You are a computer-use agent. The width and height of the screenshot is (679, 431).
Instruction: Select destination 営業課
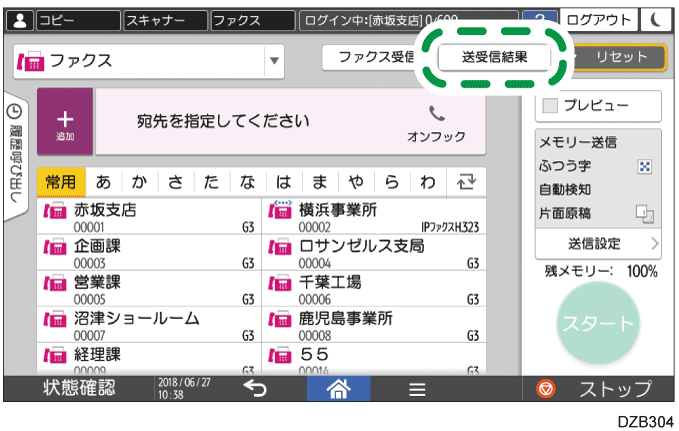click(x=149, y=289)
